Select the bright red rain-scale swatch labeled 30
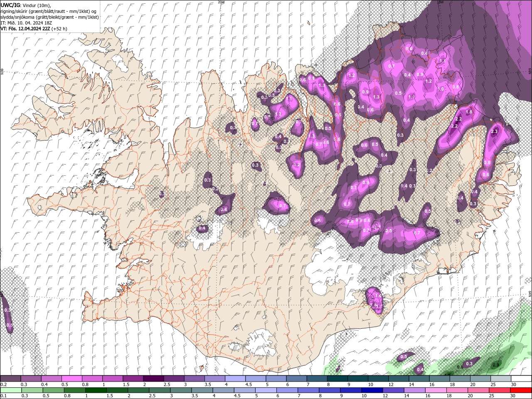 (x=521, y=390)
